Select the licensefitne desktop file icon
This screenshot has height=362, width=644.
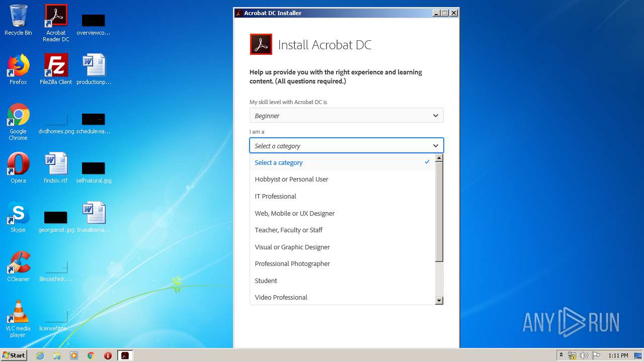[x=56, y=320]
